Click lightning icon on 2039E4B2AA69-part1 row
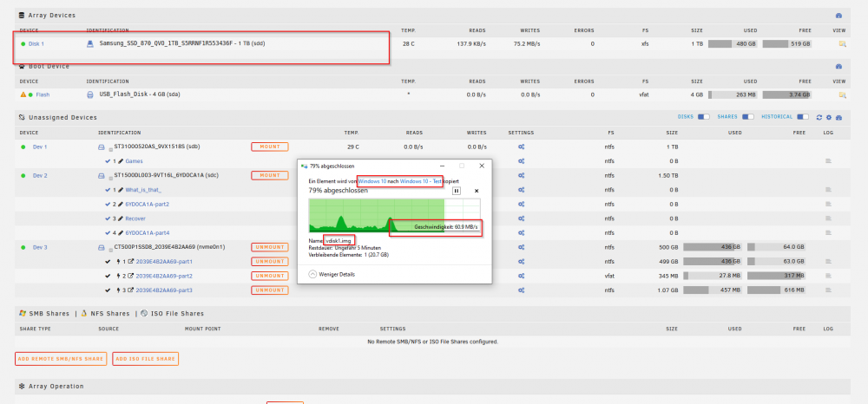The image size is (868, 404). (x=118, y=262)
